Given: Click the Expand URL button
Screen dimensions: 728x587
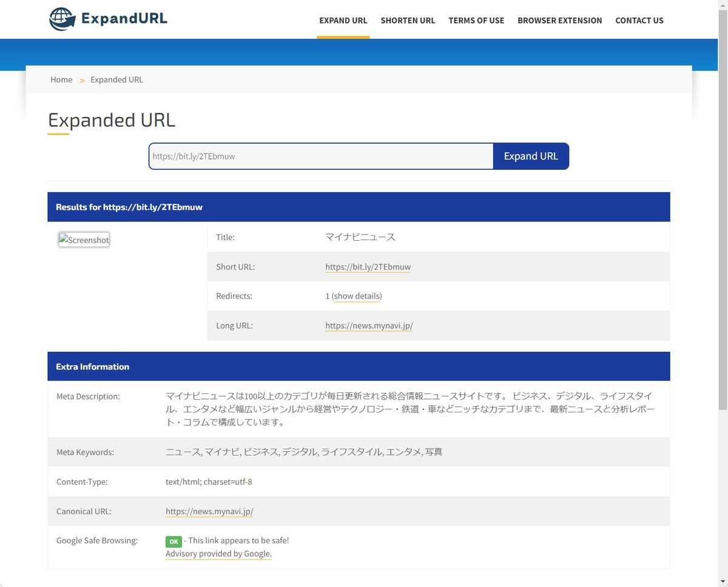Looking at the screenshot, I should point(531,156).
